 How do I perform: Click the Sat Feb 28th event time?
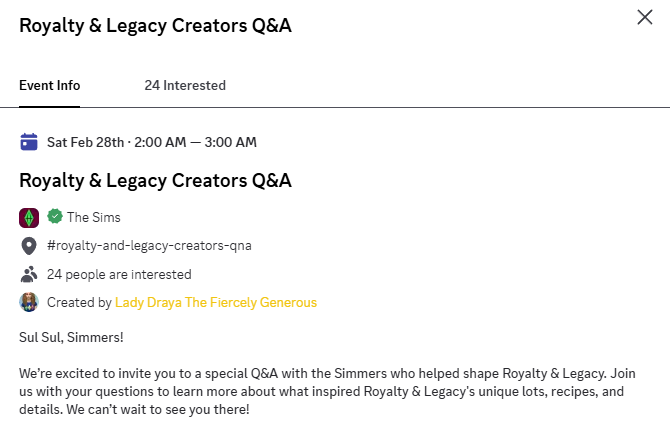pyautogui.click(x=152, y=142)
